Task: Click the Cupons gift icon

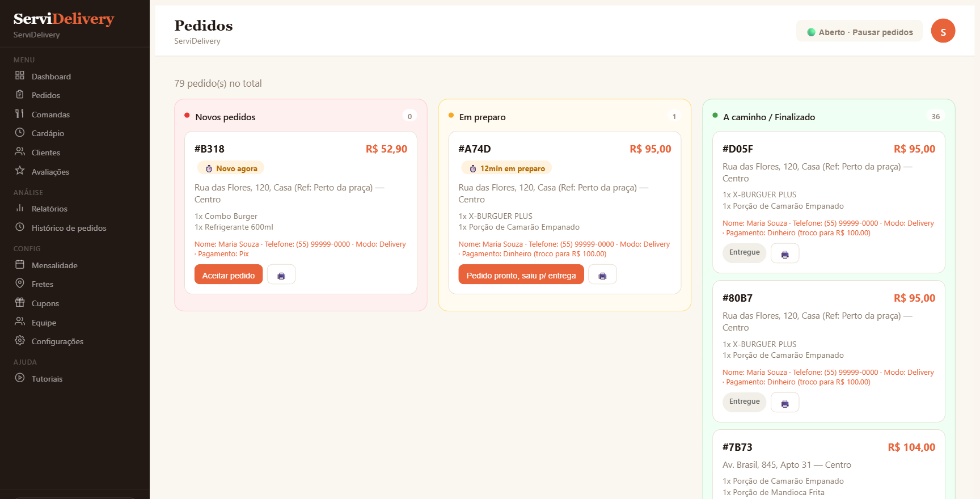Action: (20, 302)
